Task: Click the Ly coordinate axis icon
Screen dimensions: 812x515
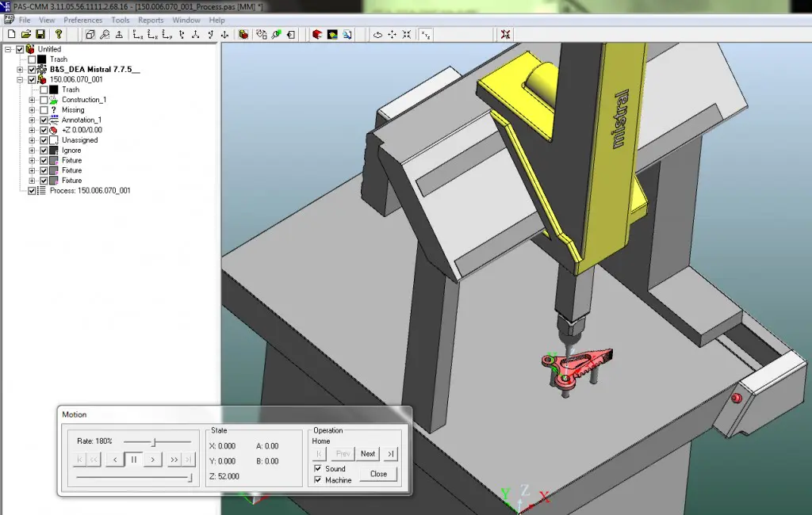Action: click(x=167, y=35)
